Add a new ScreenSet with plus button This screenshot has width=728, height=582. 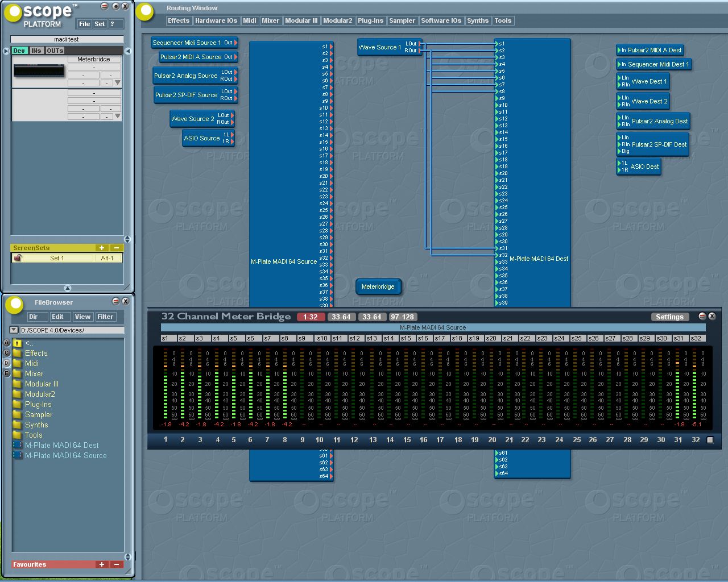101,248
